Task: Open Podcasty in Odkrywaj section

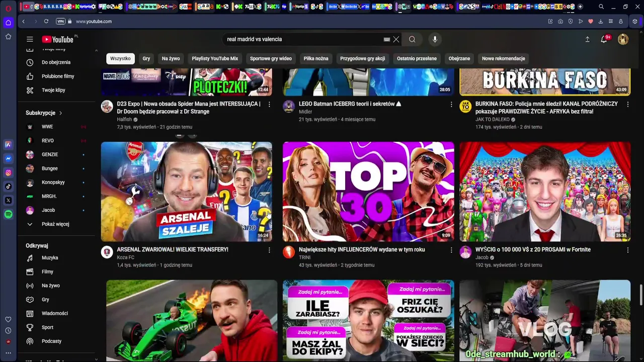Action: coord(51,341)
